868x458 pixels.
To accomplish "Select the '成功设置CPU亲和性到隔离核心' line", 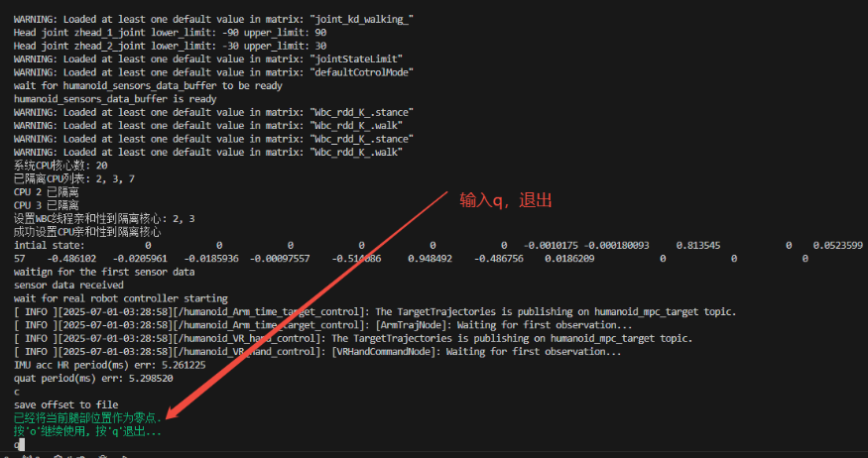I will [x=87, y=231].
